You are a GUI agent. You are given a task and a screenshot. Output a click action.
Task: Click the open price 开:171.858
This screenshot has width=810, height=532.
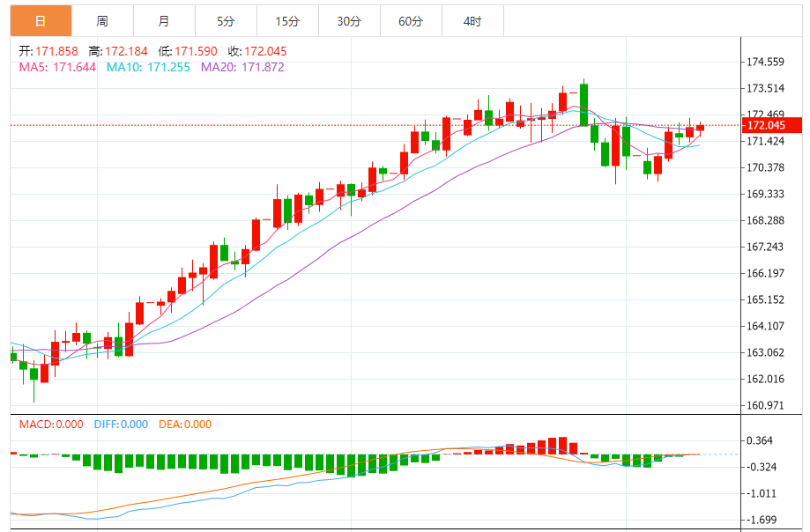click(48, 52)
